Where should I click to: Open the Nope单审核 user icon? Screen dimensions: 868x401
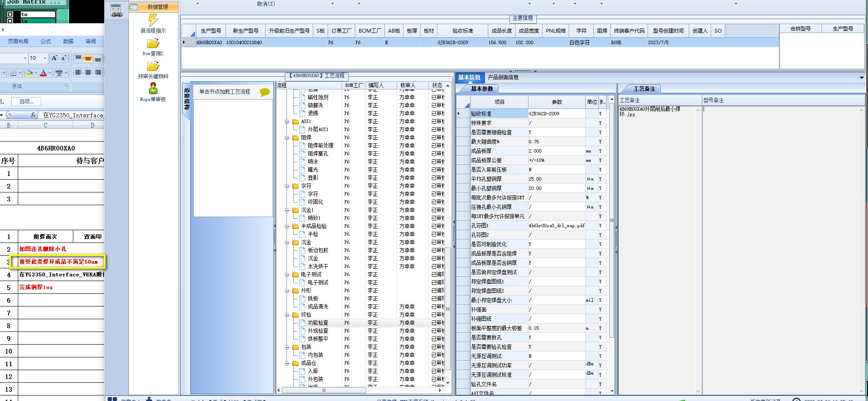(x=153, y=88)
